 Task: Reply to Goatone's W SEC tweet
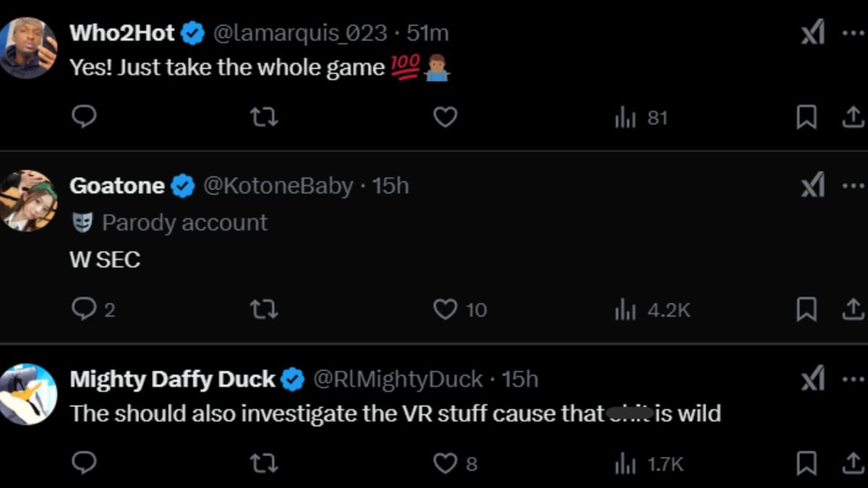[x=85, y=309]
